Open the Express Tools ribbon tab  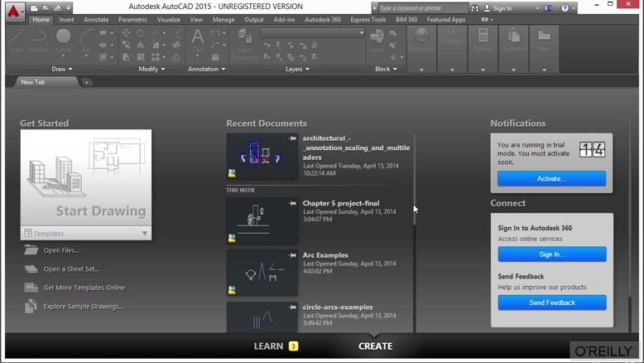[368, 19]
